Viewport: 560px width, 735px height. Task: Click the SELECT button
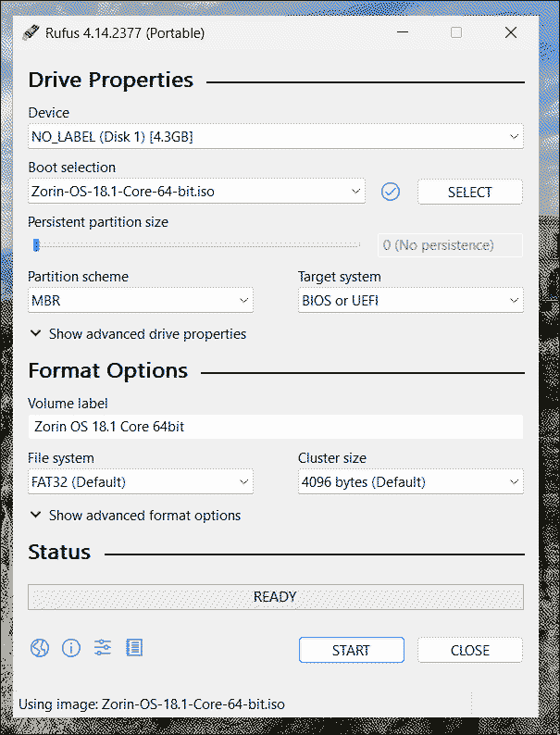point(470,192)
